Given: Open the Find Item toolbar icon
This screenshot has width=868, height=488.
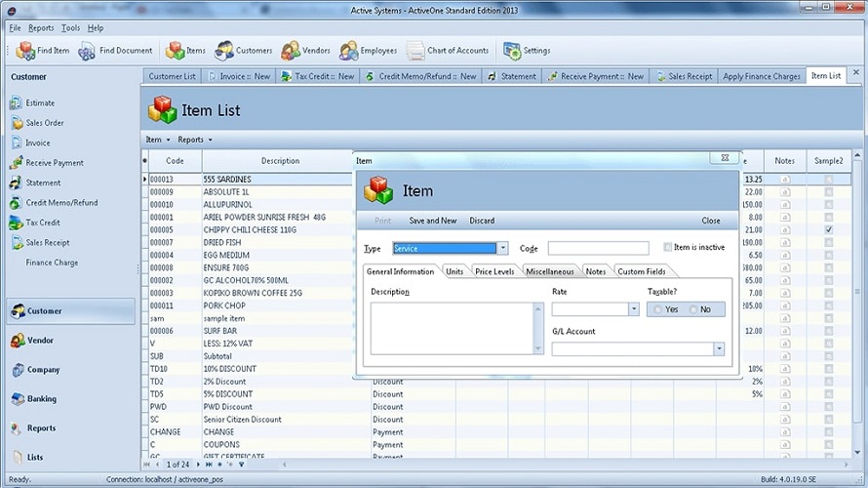Looking at the screenshot, I should (x=43, y=51).
